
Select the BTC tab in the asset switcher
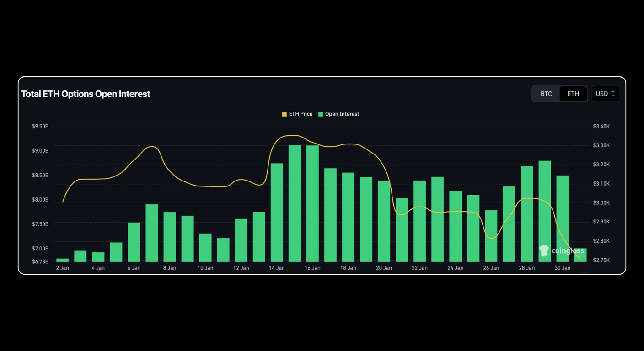point(546,94)
